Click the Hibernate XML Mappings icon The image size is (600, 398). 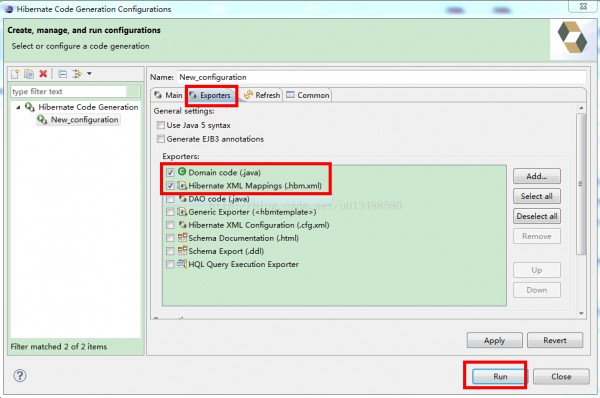coord(182,186)
